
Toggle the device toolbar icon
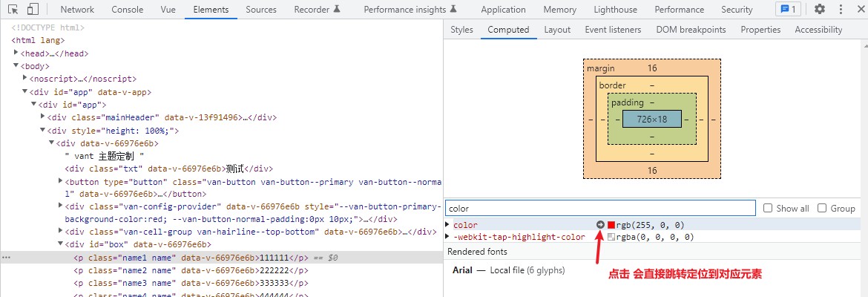[x=33, y=10]
